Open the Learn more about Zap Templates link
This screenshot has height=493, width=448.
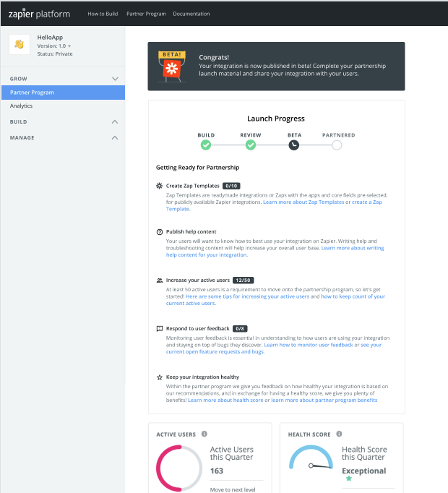point(303,202)
